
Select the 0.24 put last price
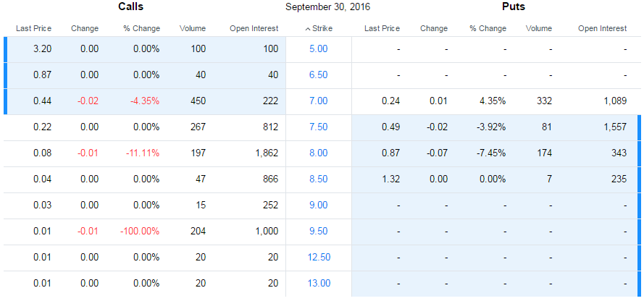[390, 101]
